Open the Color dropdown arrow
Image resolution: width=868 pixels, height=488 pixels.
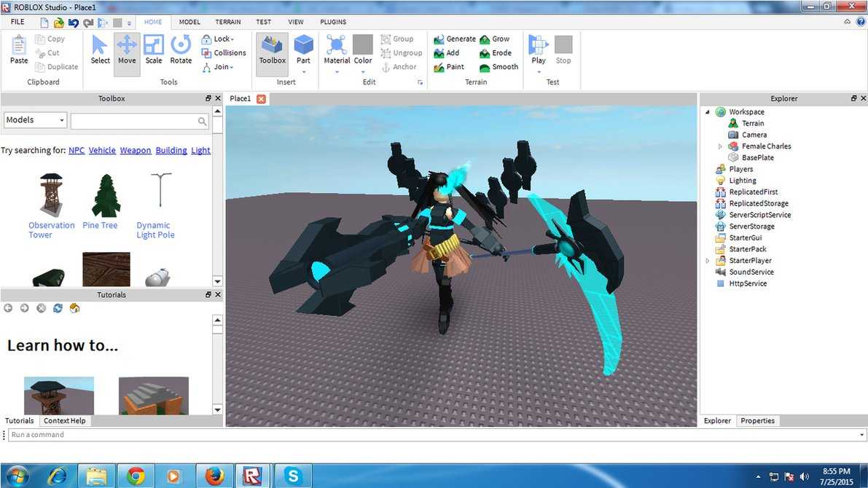(x=363, y=72)
